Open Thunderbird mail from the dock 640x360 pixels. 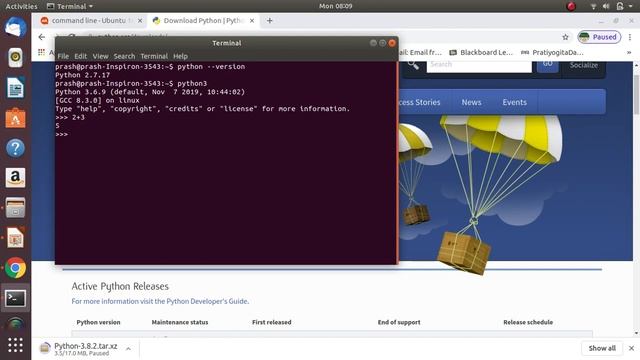(x=16, y=28)
